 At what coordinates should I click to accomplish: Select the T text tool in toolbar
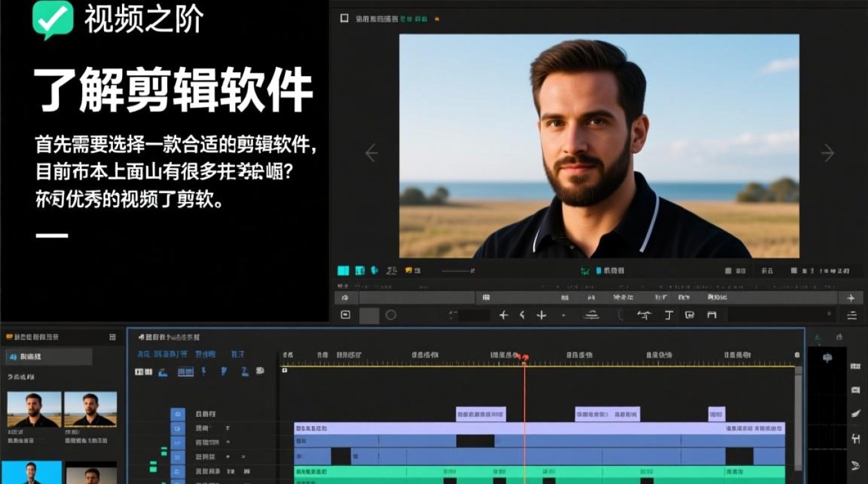[668, 315]
